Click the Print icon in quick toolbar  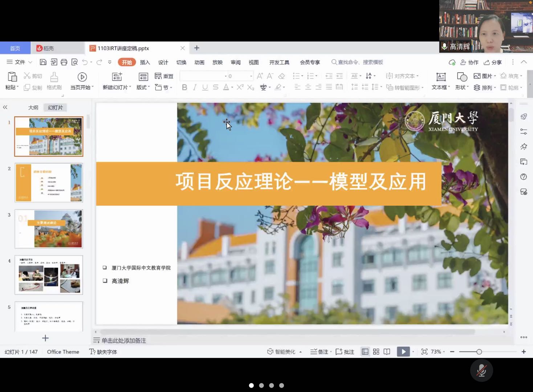point(64,62)
